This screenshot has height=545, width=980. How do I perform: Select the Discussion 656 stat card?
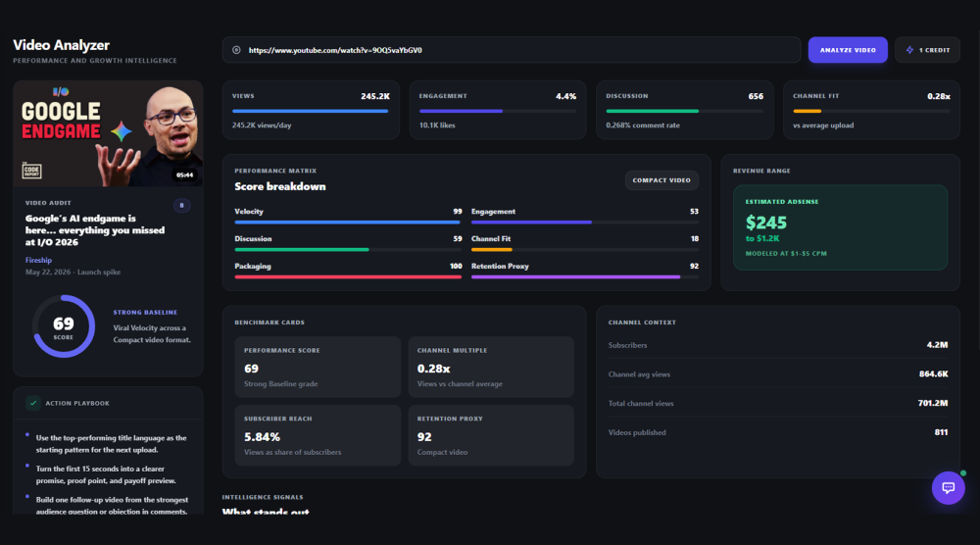point(684,110)
